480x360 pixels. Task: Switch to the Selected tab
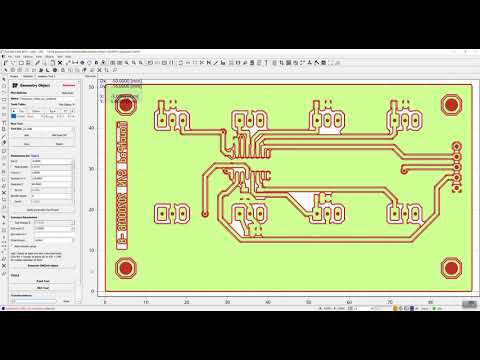[28, 76]
